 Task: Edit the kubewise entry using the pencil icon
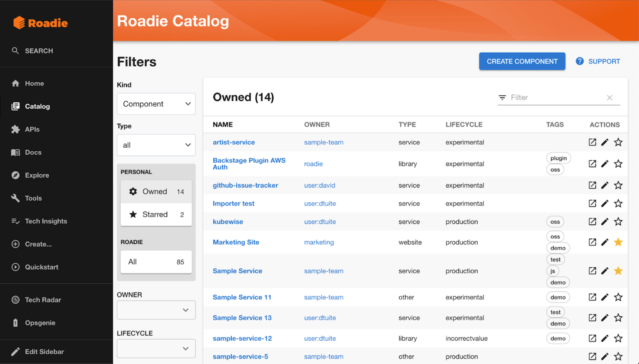click(605, 221)
